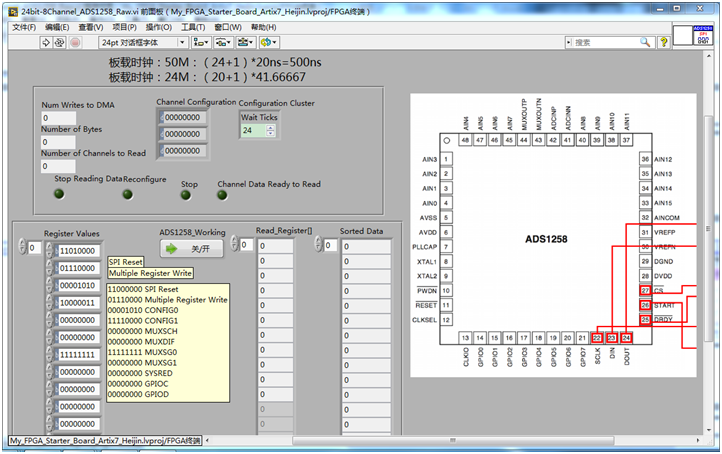
Task: Click the Multiple Register Write yellow label
Action: [150, 273]
